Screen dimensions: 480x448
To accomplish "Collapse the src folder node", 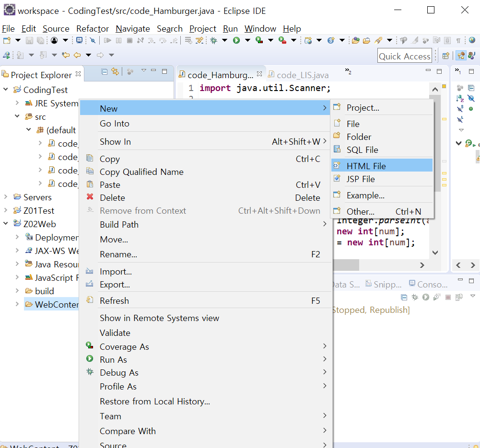I will coord(17,116).
